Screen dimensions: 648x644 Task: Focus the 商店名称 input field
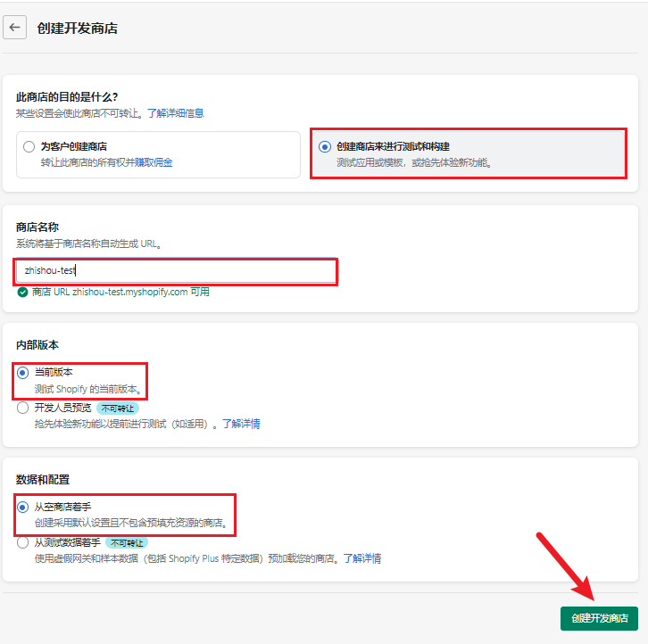coord(176,270)
